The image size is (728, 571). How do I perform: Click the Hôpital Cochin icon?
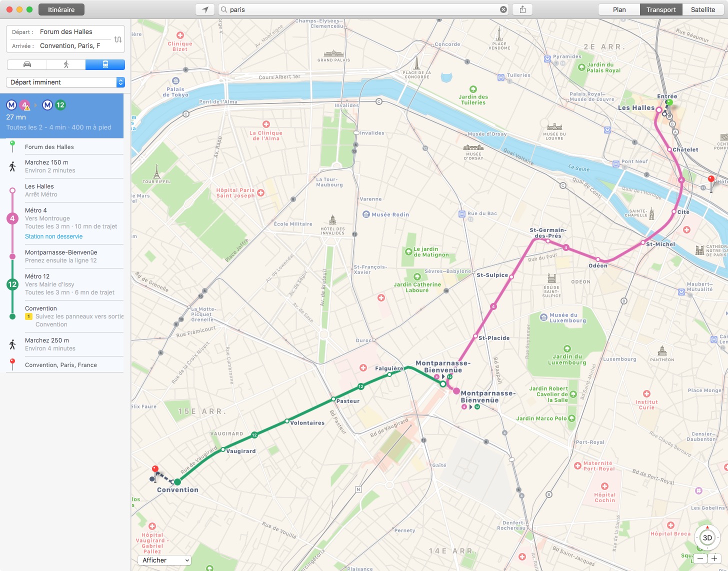point(604,486)
